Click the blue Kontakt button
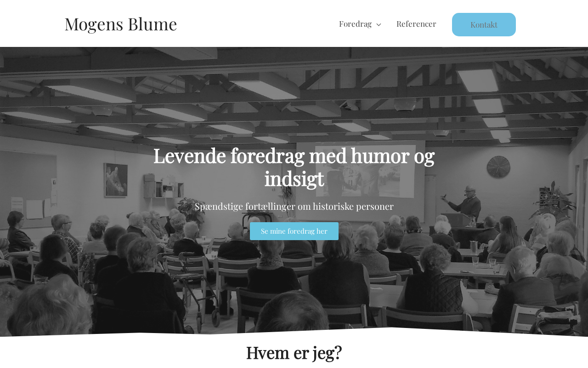The height and width of the screenshot is (368, 588). pos(484,24)
